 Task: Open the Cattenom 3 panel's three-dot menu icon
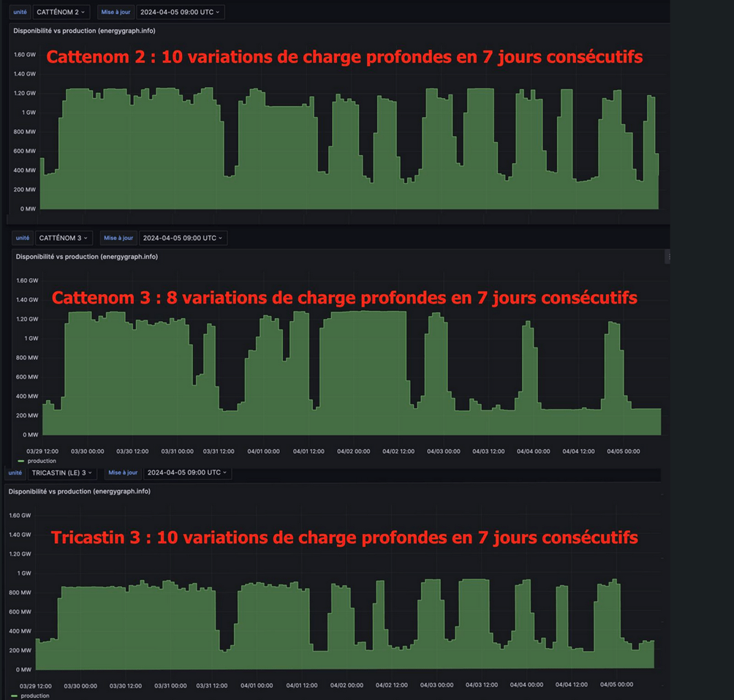click(667, 257)
